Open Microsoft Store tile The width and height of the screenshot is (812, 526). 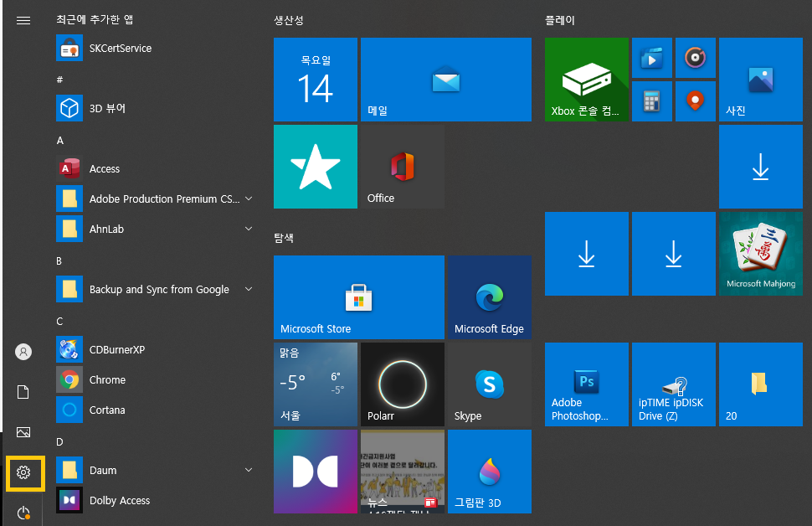(359, 297)
